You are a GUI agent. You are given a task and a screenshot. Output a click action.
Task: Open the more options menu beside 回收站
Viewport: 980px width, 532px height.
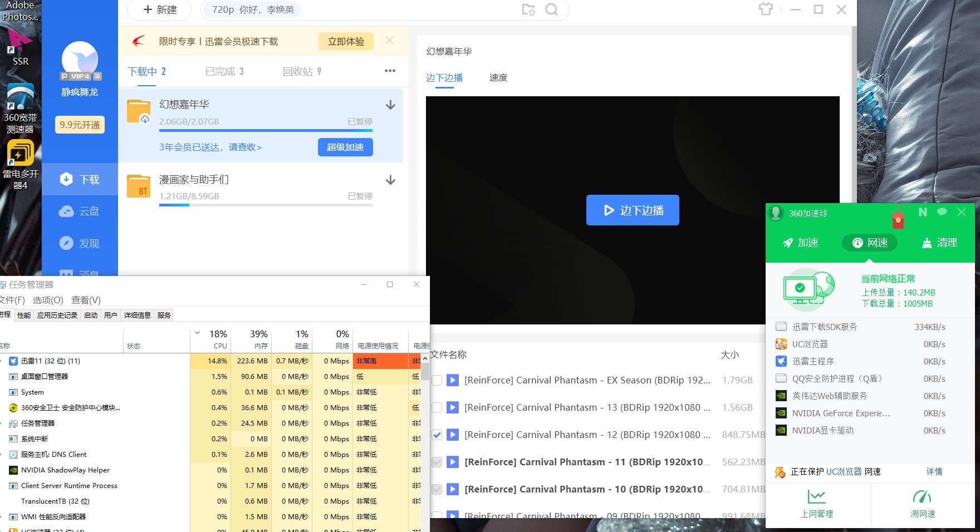(390, 71)
